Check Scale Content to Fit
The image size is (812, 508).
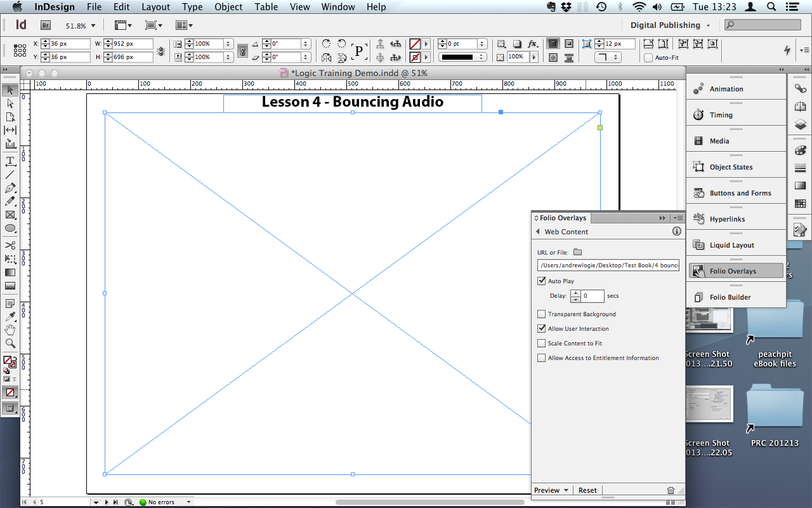click(x=541, y=343)
